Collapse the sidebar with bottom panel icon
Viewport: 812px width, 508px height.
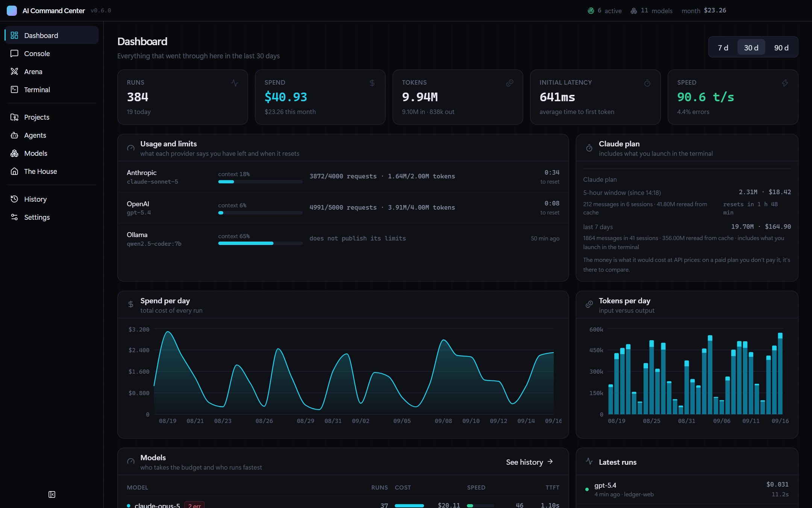point(52,494)
